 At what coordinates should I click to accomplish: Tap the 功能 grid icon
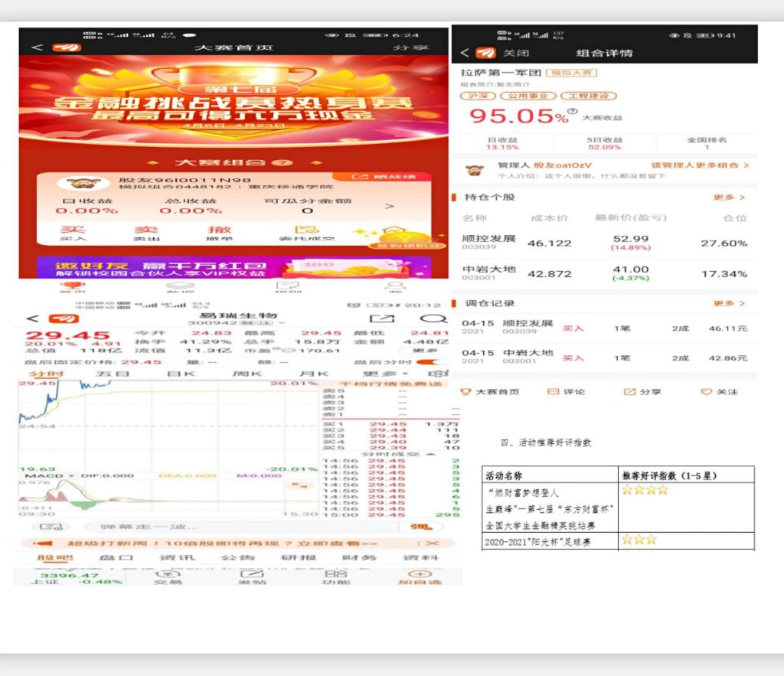(x=336, y=574)
